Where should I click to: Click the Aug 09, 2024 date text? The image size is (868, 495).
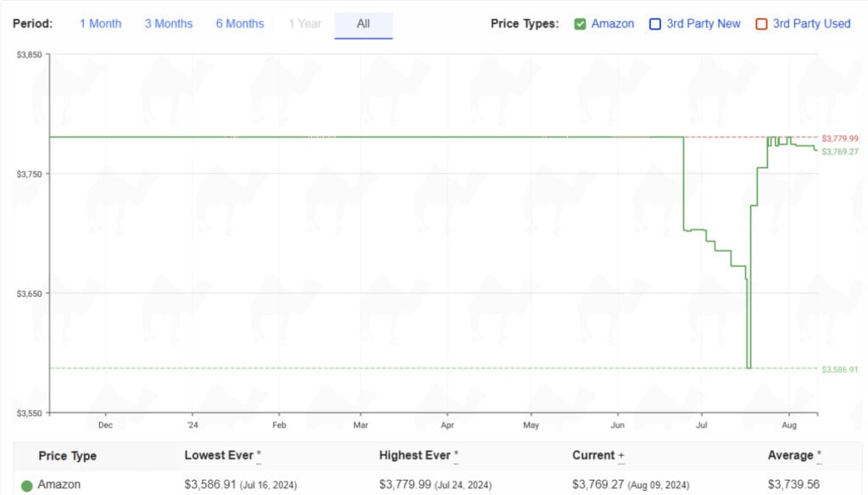pos(658,486)
